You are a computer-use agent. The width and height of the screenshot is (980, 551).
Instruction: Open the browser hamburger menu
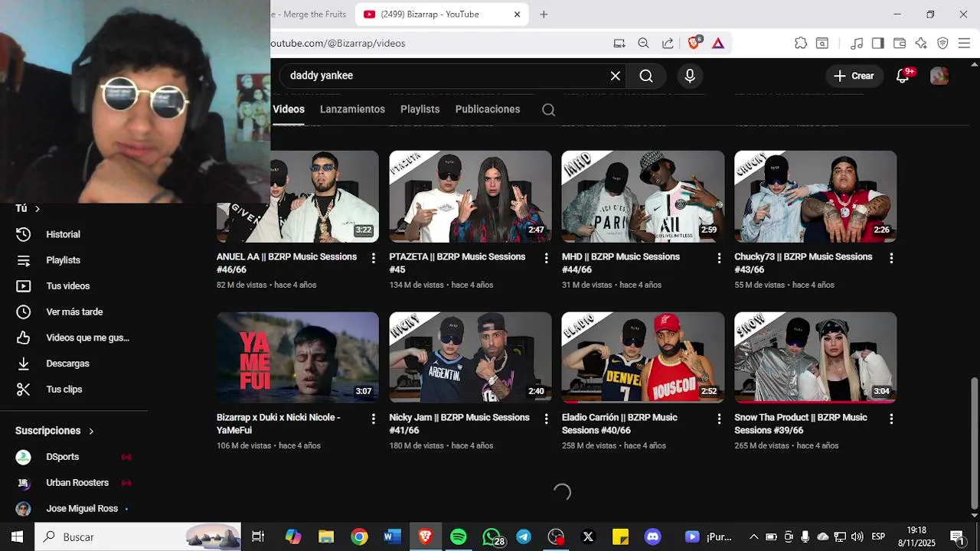coord(964,44)
